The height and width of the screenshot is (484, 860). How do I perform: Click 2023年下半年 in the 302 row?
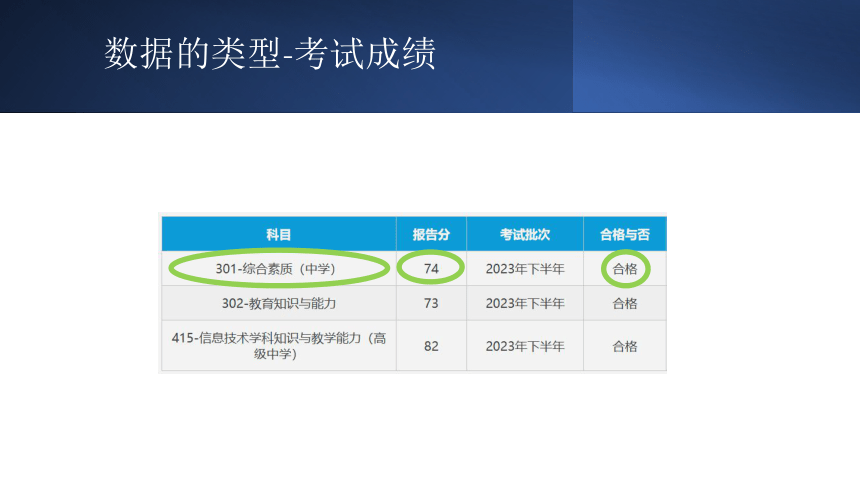525,303
